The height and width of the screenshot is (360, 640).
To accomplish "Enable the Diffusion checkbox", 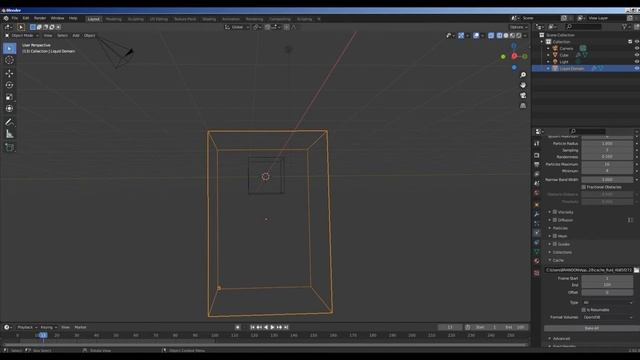I will tap(555, 220).
